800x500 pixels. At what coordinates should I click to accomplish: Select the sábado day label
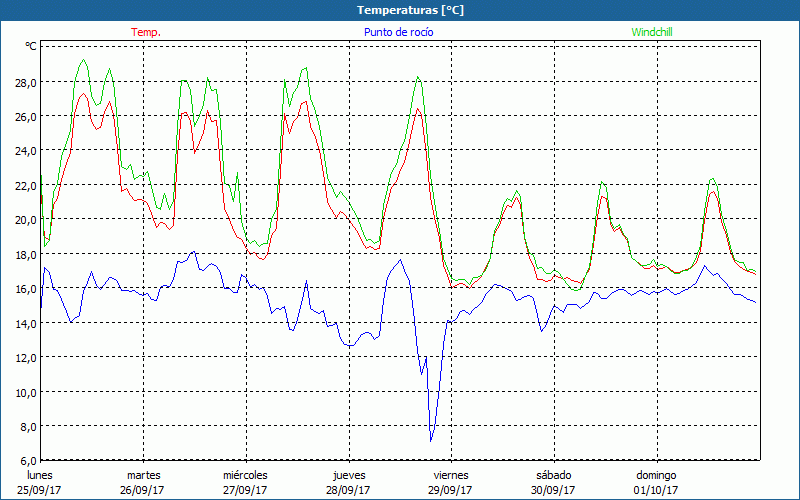(x=553, y=475)
